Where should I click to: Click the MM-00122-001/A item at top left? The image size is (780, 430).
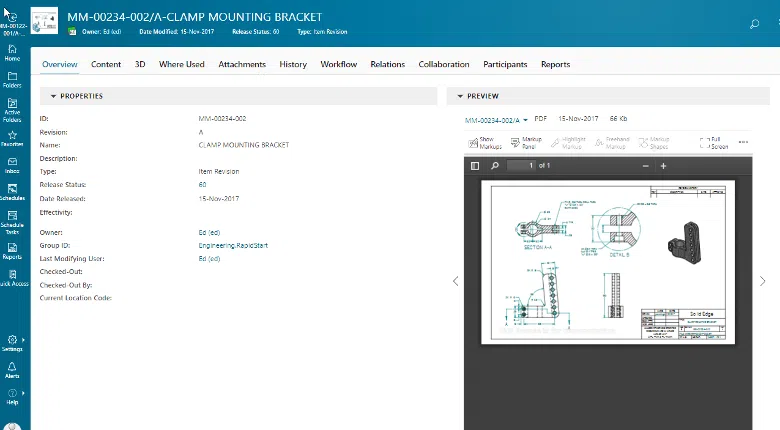tap(13, 23)
